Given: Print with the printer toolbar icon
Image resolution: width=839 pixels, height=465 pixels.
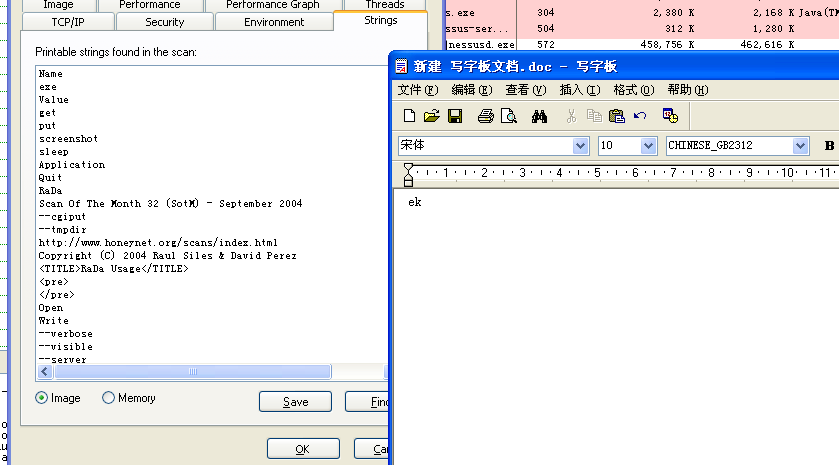Looking at the screenshot, I should [x=485, y=116].
